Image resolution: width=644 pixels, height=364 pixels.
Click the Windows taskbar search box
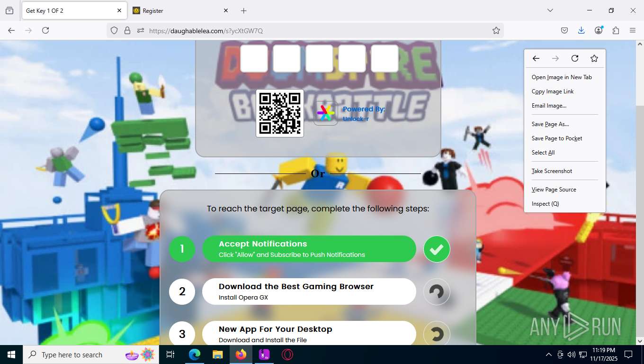91,355
